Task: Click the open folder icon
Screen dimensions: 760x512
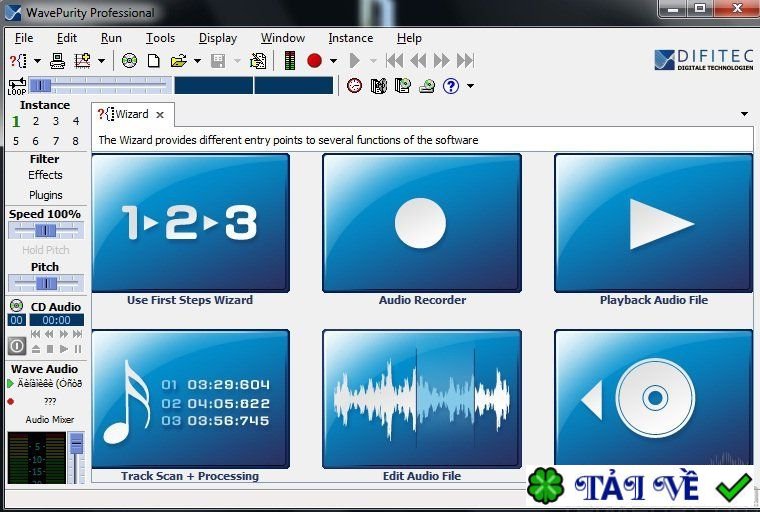Action: pos(178,61)
